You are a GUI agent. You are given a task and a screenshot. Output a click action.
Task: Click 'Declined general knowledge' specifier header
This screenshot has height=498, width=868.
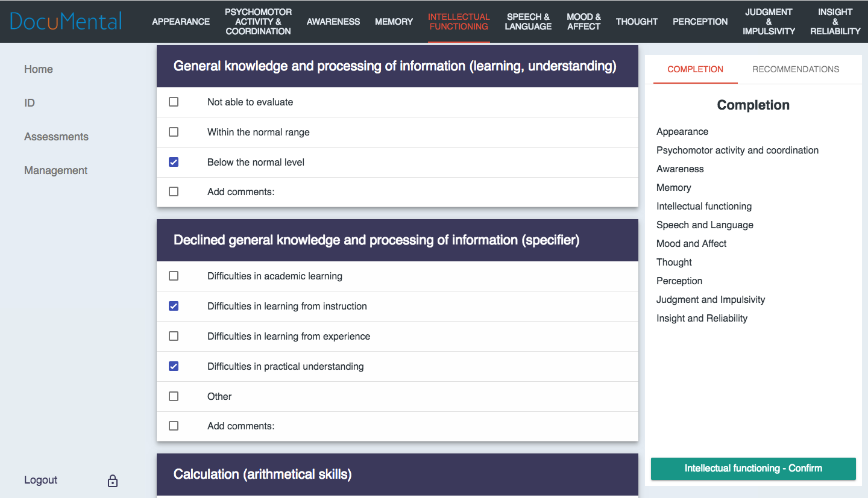click(397, 240)
